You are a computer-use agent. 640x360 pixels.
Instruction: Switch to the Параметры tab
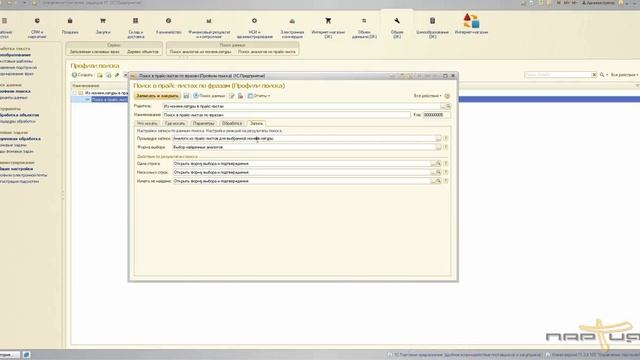click(203, 123)
